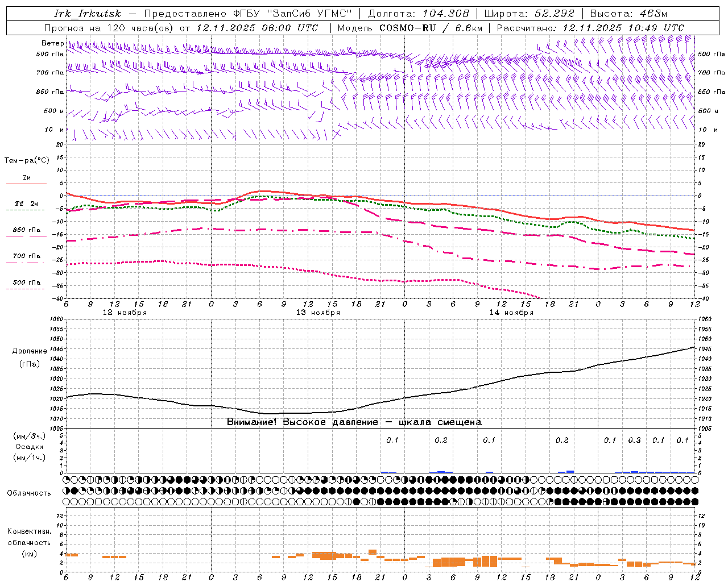This screenshot has height=582, width=728.
Task: Click the (гПа) unit label under Давление
Action: [x=30, y=364]
